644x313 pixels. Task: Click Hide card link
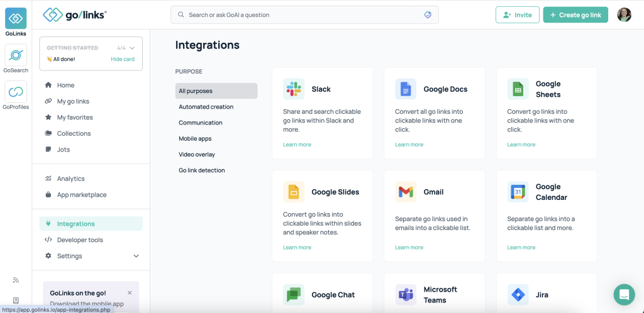(x=123, y=59)
